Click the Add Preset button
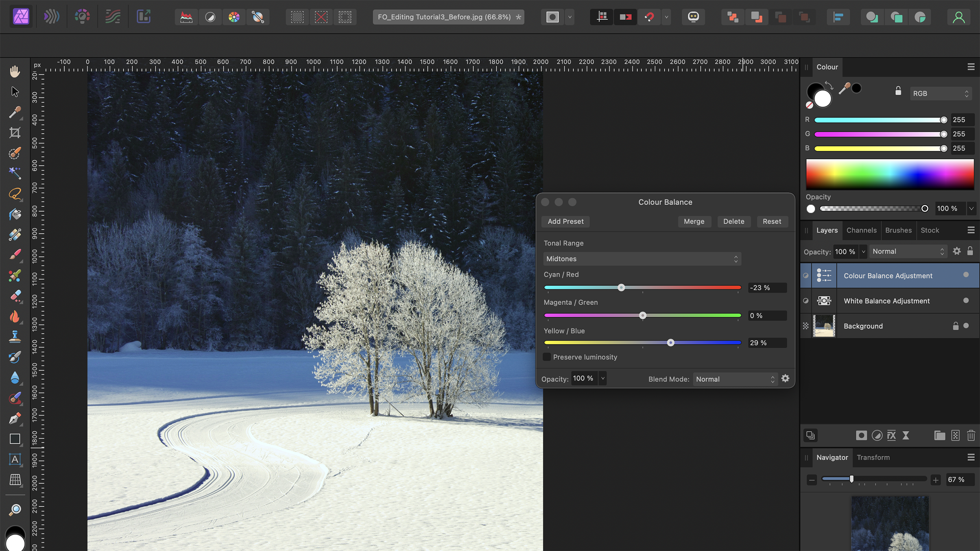 (x=565, y=221)
